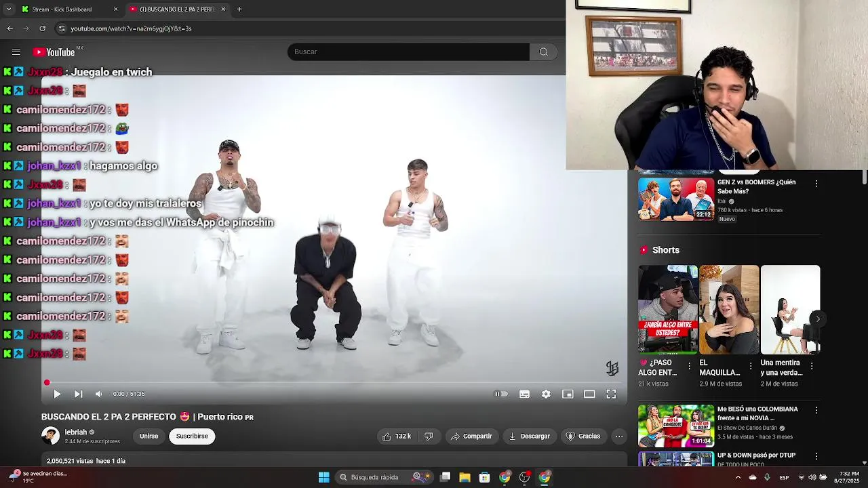
Task: Show next Shorts with arrow
Action: [x=818, y=319]
